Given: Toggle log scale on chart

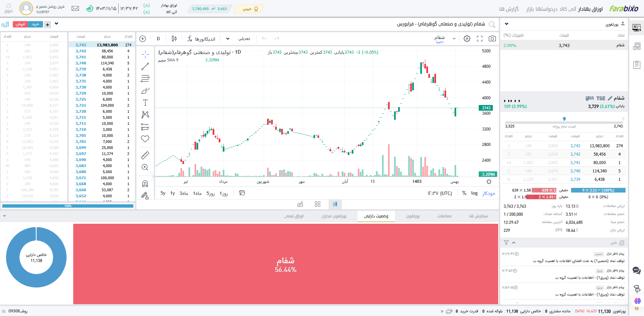Looking at the screenshot, I should tap(474, 193).
